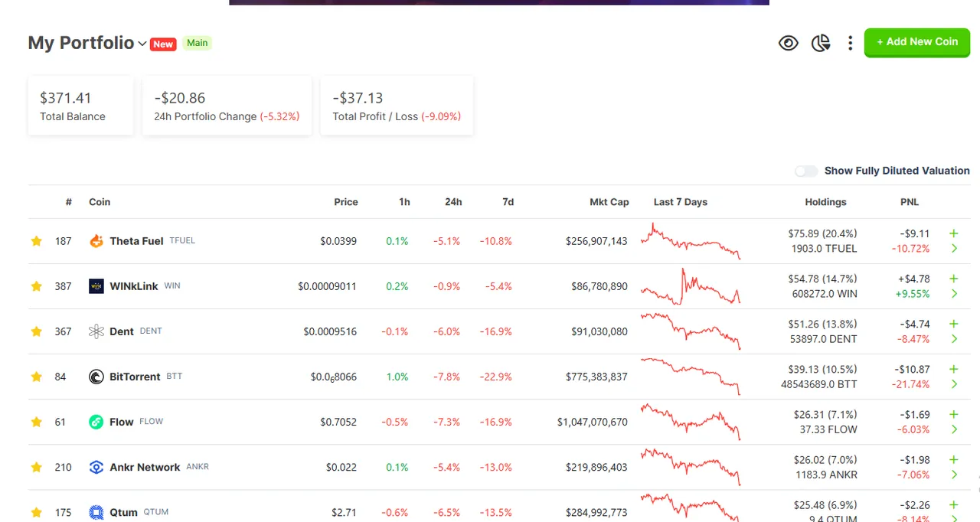
Task: Click the Add New Coin button
Action: [917, 42]
